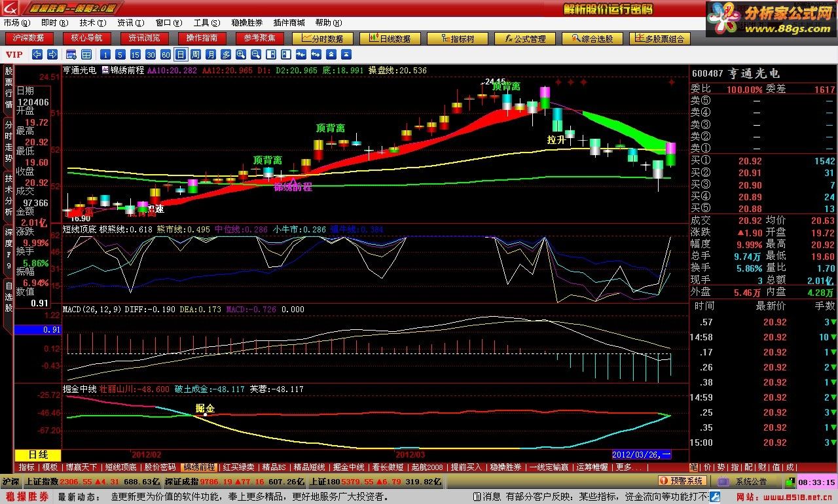Open 多股票组合 button
The width and height of the screenshot is (838, 504).
660,39
